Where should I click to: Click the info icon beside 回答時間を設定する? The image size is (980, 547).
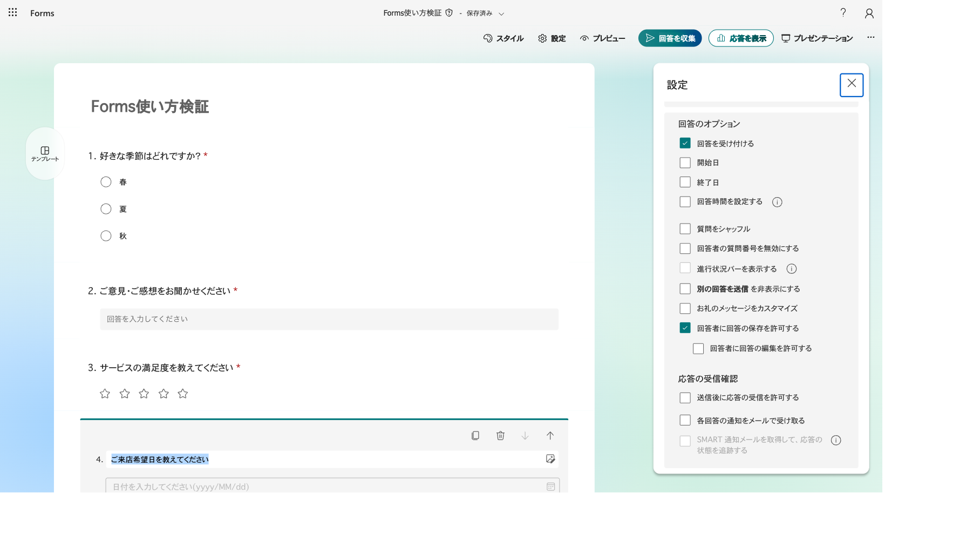click(x=777, y=202)
